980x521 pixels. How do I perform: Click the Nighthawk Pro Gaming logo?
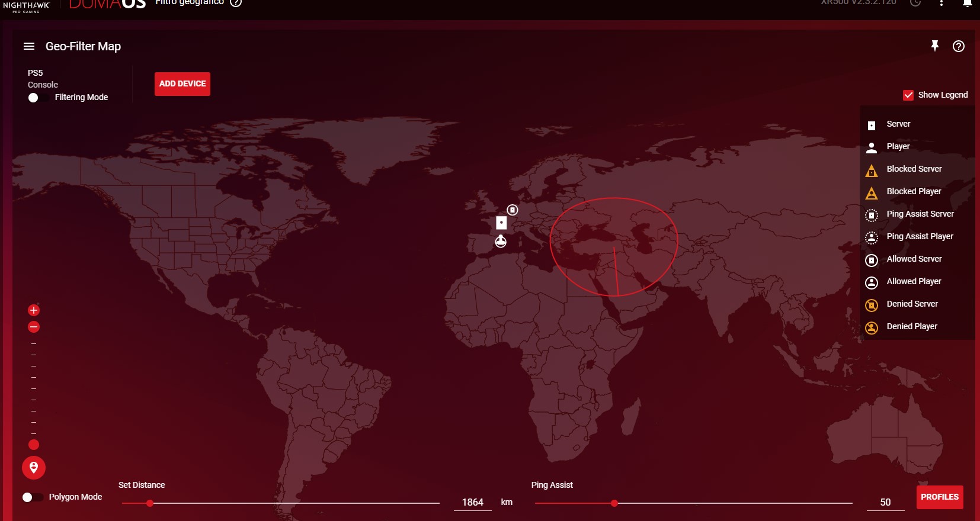(26, 7)
